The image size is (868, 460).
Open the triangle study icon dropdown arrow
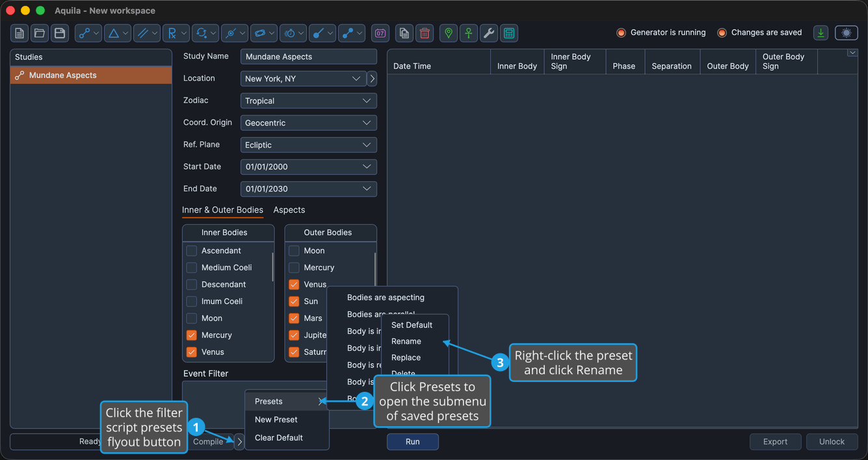[125, 33]
